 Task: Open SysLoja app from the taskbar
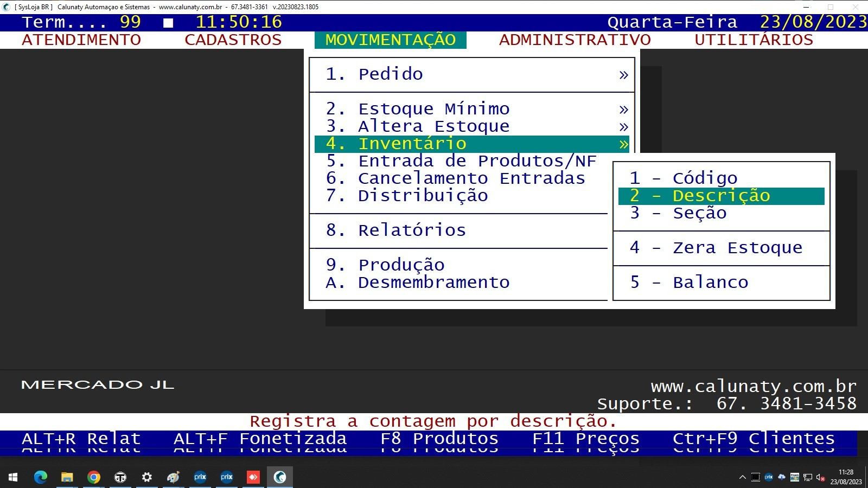click(280, 477)
